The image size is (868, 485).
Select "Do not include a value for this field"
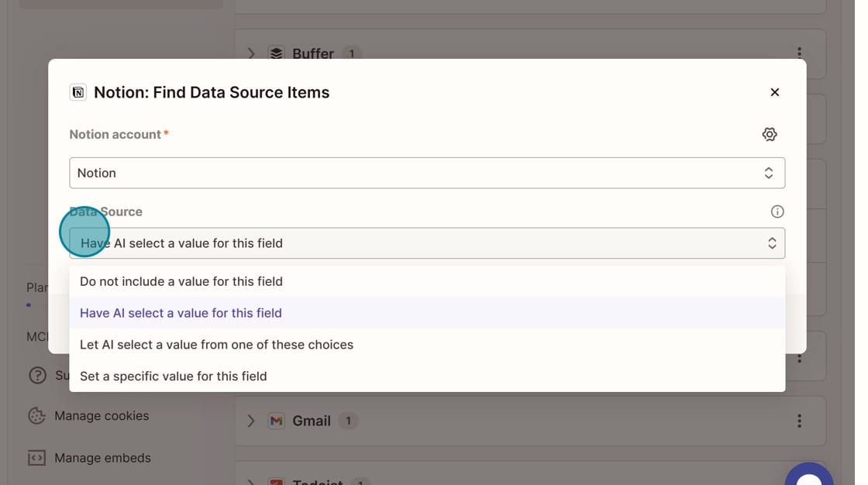click(x=181, y=281)
